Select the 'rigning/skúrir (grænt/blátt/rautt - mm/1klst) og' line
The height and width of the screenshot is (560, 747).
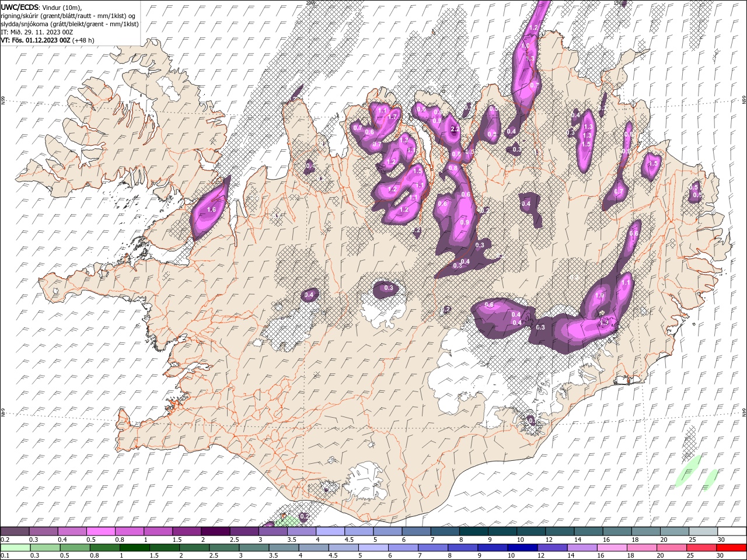(69, 15)
